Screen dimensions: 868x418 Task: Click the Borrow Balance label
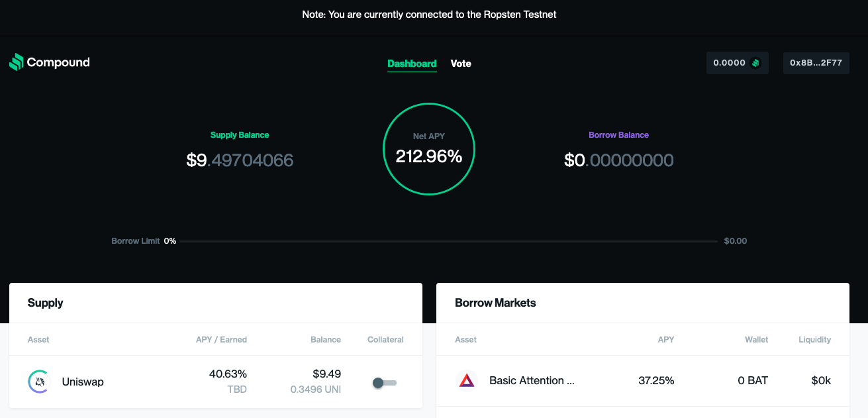[x=618, y=134]
